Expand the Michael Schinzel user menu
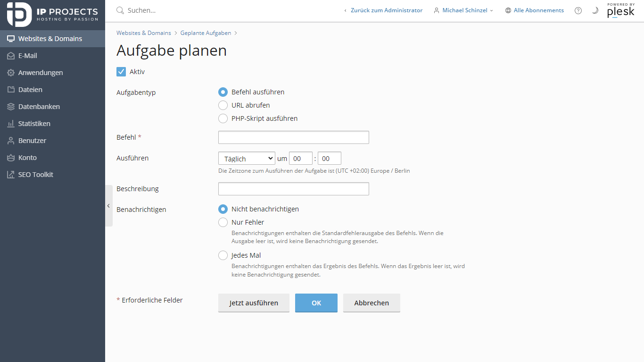This screenshot has height=362, width=644. [463, 10]
